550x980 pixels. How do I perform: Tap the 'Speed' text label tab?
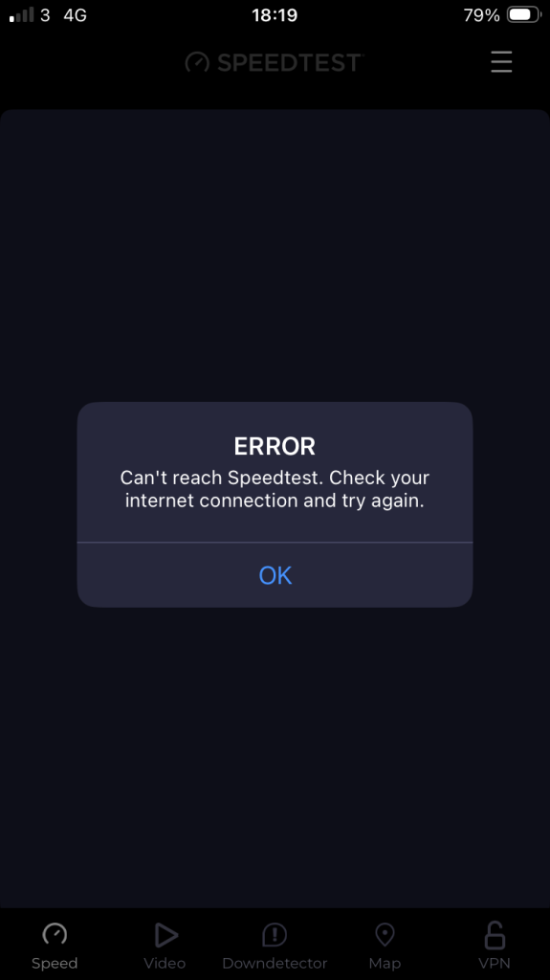55,964
